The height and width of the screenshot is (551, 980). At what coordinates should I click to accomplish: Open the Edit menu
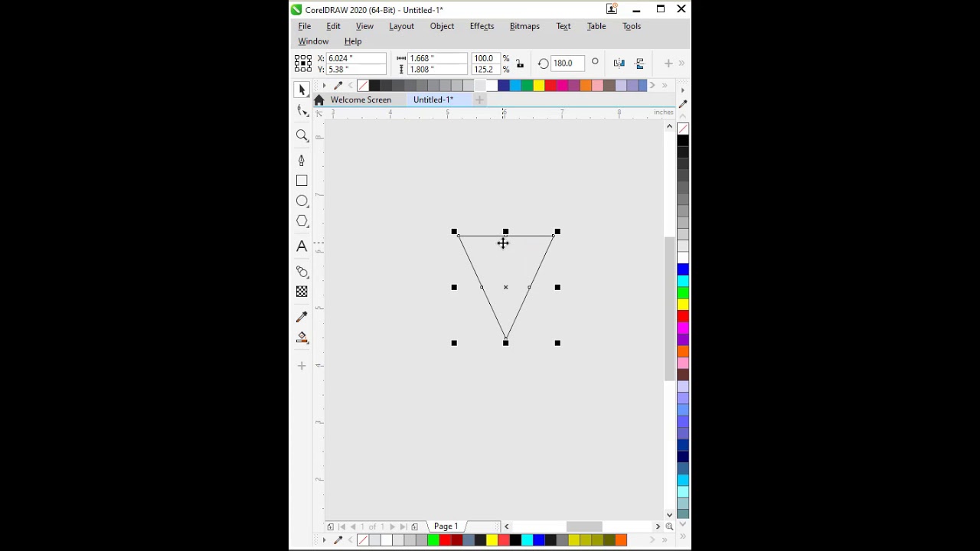[x=333, y=26]
